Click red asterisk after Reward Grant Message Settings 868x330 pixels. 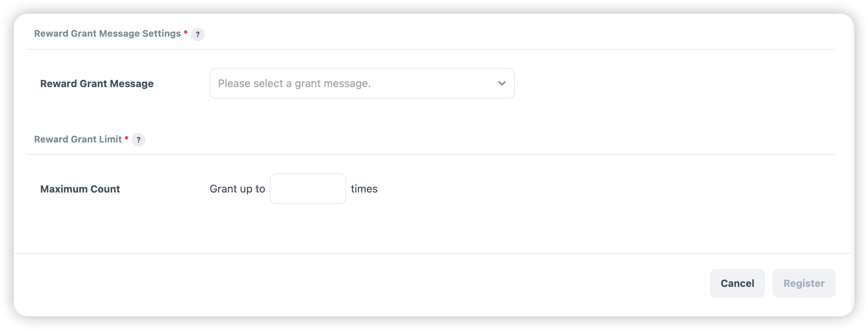[x=186, y=32]
